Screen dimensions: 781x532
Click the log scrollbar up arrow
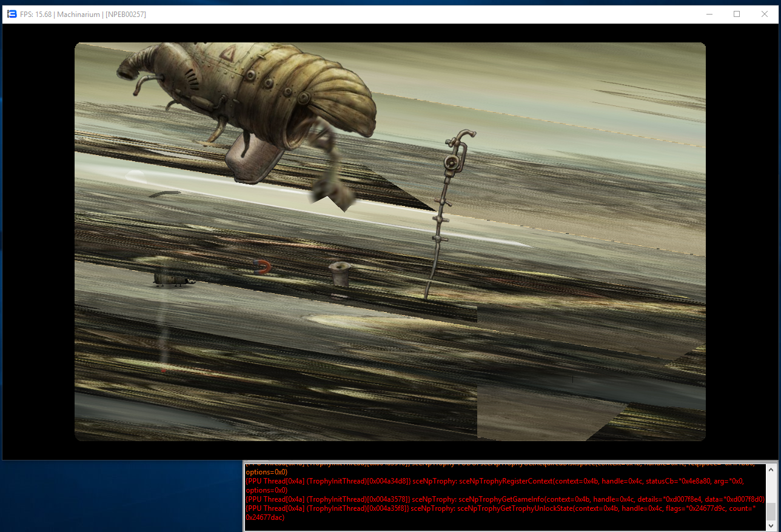[x=771, y=468]
